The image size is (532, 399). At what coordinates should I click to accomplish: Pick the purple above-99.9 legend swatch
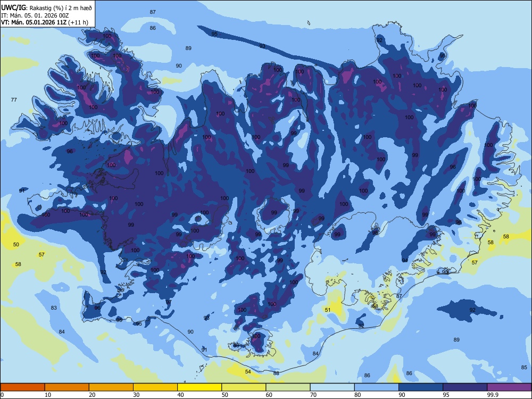[509, 387]
